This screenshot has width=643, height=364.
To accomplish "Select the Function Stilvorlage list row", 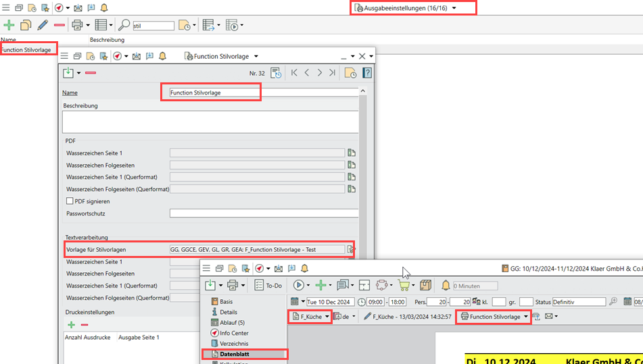I will click(26, 50).
